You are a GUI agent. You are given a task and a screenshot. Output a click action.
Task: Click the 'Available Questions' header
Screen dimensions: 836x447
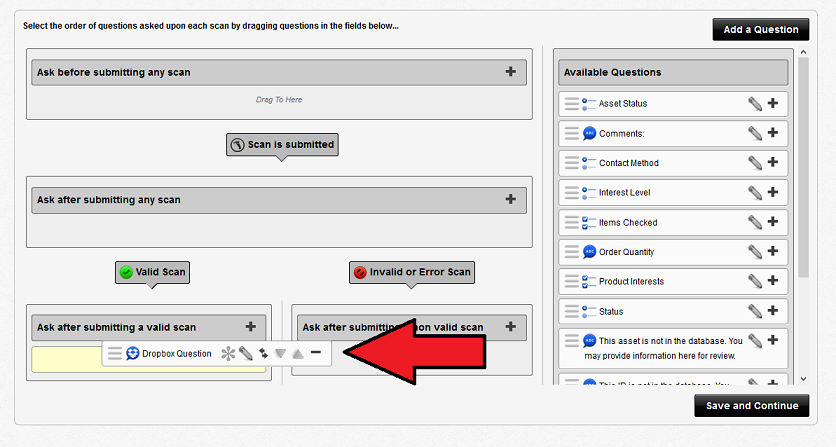(x=673, y=73)
